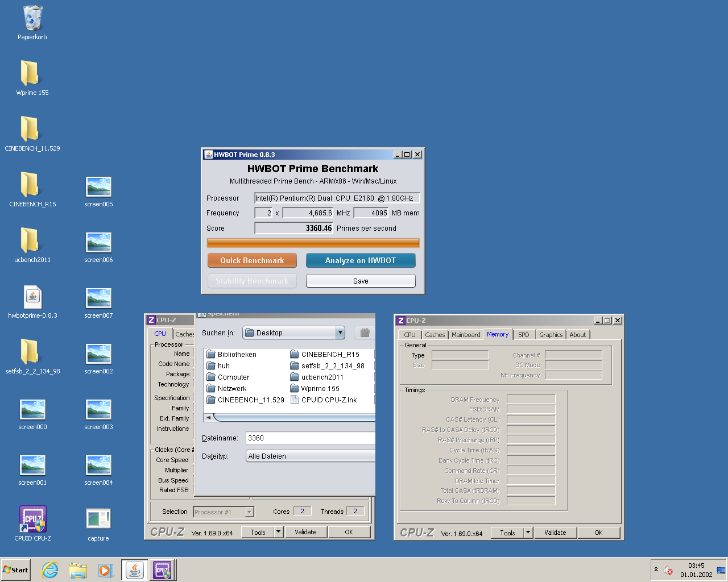Viewport: 728px width, 582px height.
Task: Click the network error tray icon
Action: (x=668, y=570)
